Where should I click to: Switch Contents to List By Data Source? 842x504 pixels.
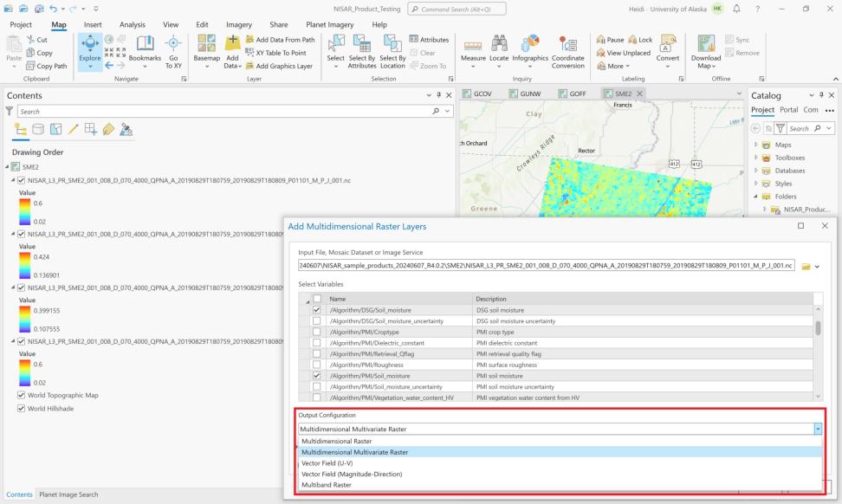(x=37, y=129)
